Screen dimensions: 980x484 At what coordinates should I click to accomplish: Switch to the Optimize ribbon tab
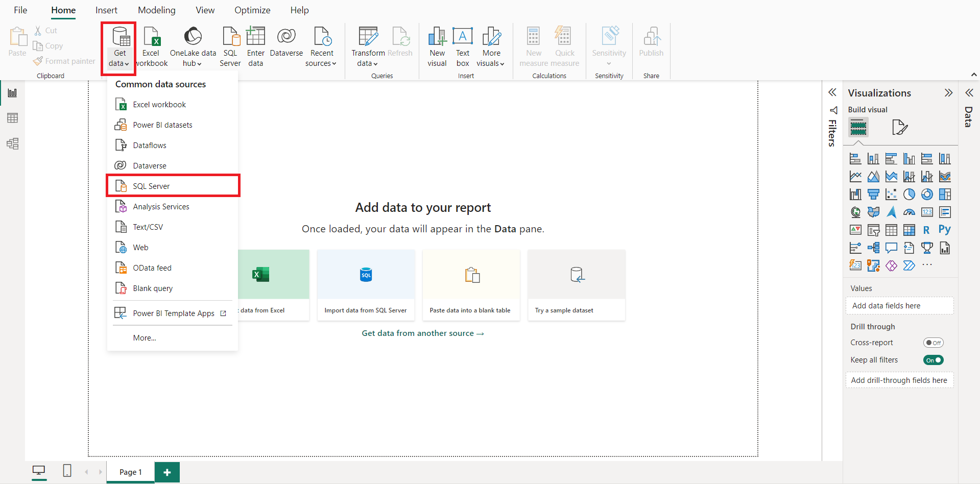[x=252, y=10]
